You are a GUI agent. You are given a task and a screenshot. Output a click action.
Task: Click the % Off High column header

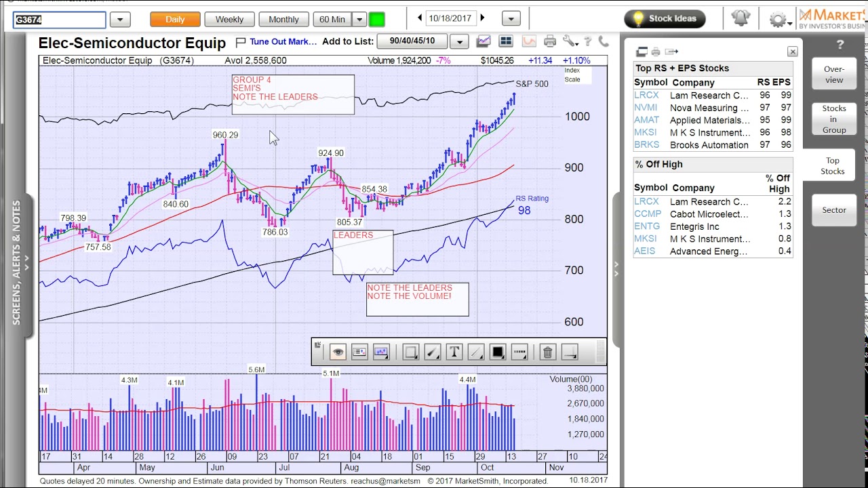tap(778, 184)
